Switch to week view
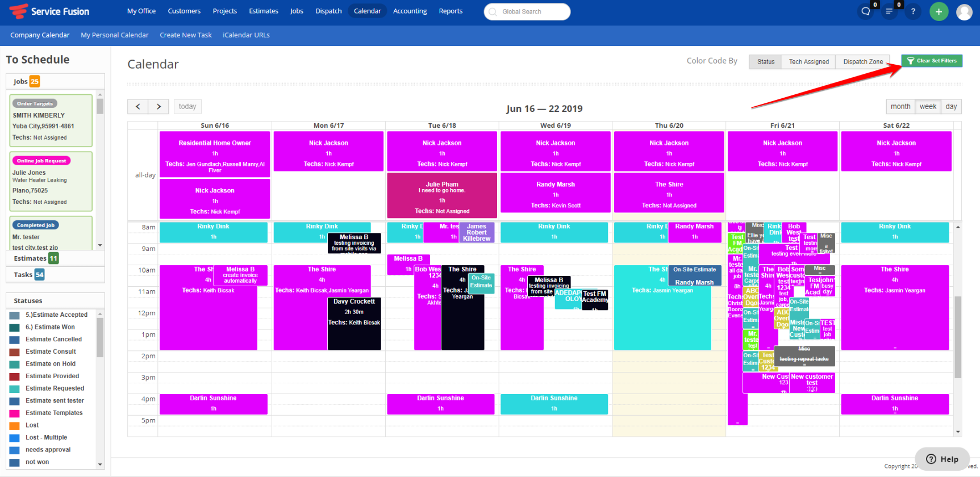 coord(928,106)
